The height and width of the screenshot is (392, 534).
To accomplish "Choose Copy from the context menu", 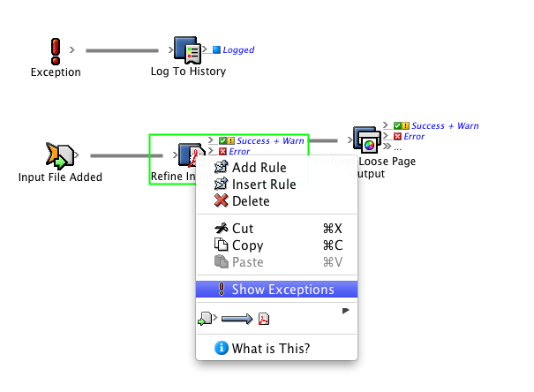I will click(x=247, y=245).
